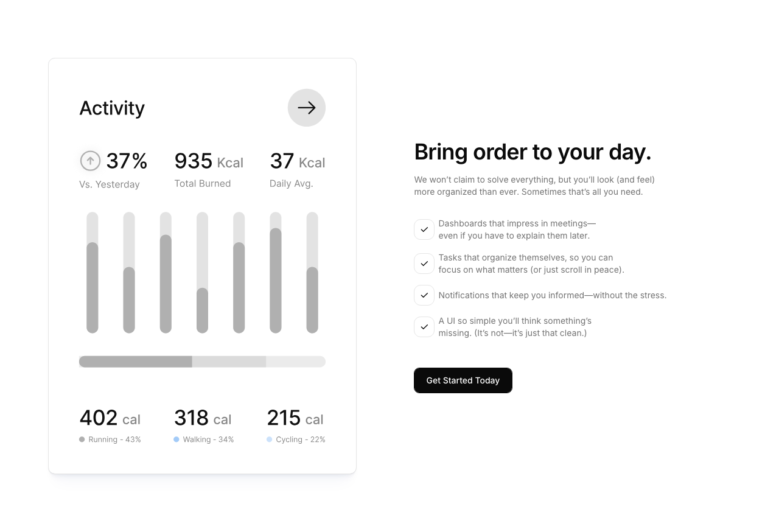Toggle the Dashboards that impress checkbox
This screenshot has height=532, width=779.
click(424, 229)
